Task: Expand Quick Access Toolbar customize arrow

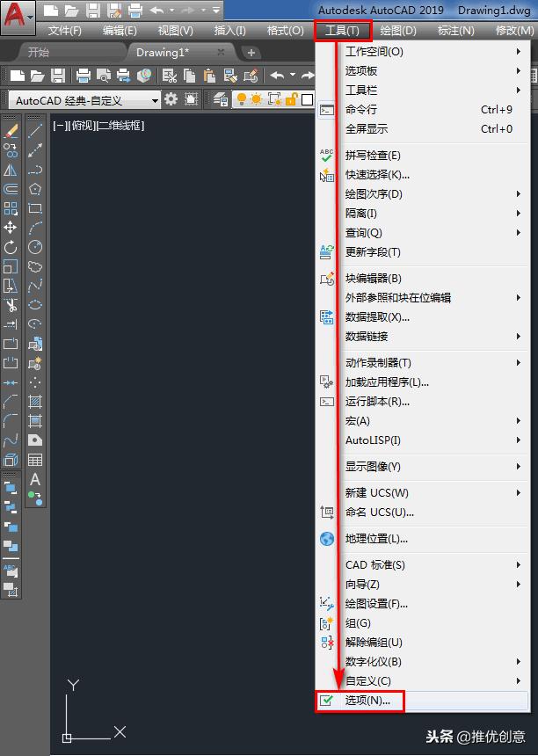Action: pyautogui.click(x=216, y=11)
